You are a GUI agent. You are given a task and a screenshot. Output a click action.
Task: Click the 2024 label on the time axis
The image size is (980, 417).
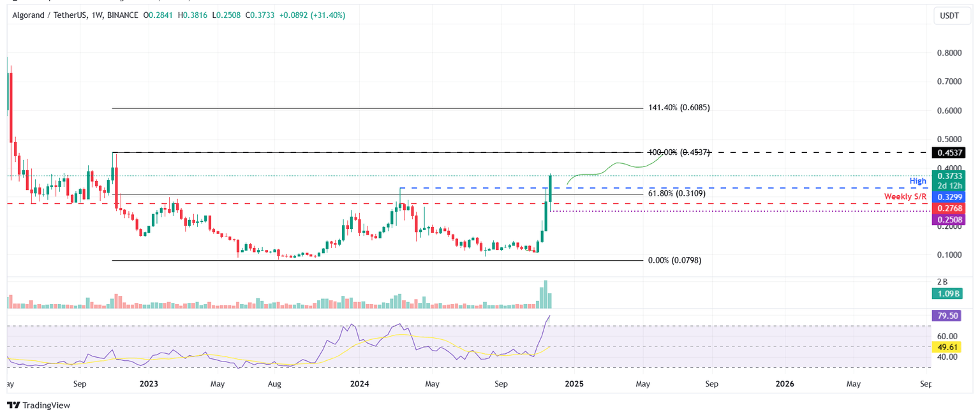pyautogui.click(x=359, y=384)
